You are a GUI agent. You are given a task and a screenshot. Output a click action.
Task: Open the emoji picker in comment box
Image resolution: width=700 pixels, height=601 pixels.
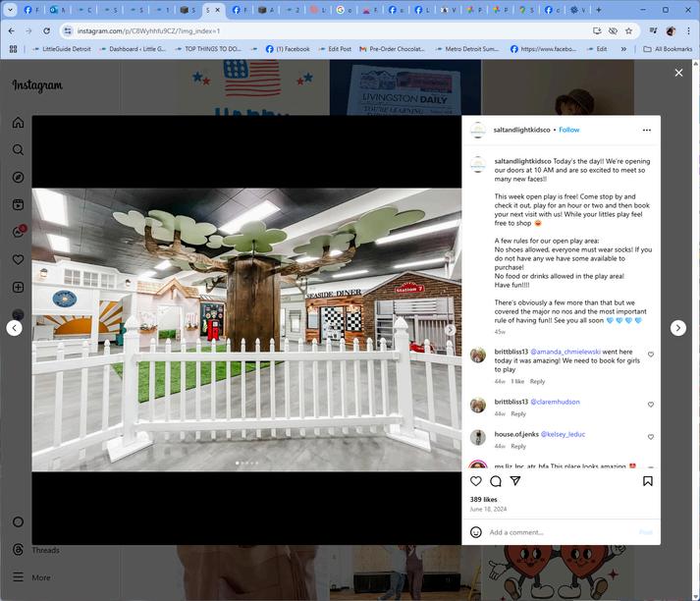tap(476, 532)
